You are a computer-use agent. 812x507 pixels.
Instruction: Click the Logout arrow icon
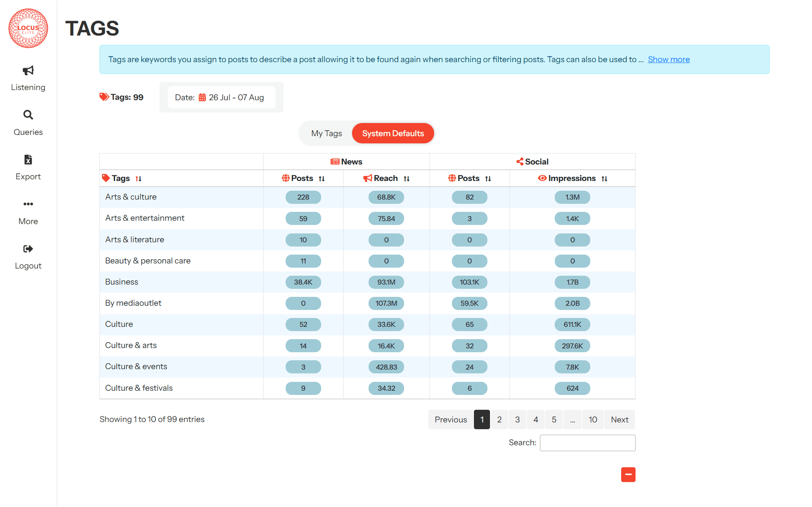(28, 249)
